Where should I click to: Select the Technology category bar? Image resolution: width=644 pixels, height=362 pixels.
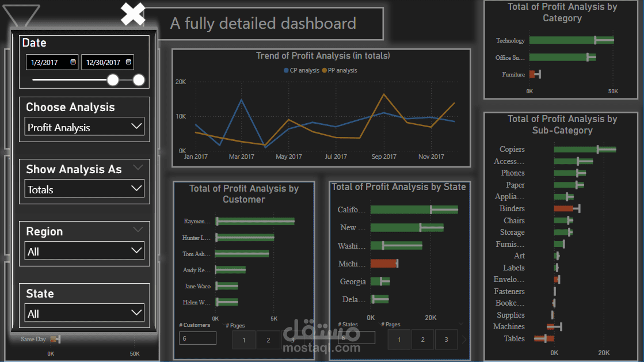[571, 40]
